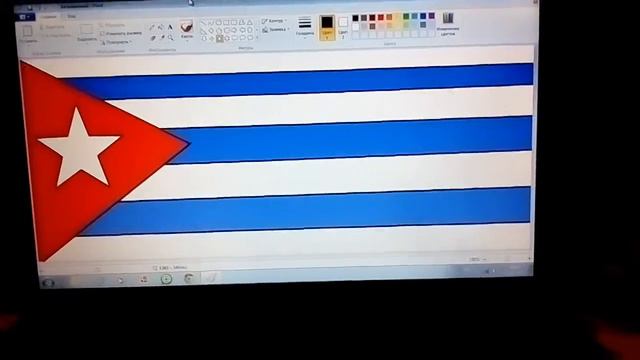
Task: Choose the Four-point star shape
Action: click(212, 39)
